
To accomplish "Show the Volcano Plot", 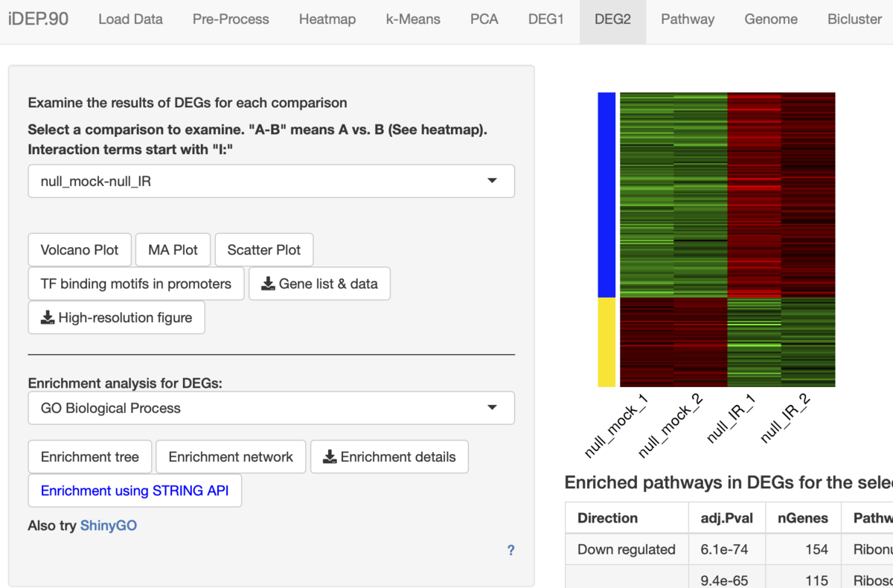I will [x=80, y=250].
